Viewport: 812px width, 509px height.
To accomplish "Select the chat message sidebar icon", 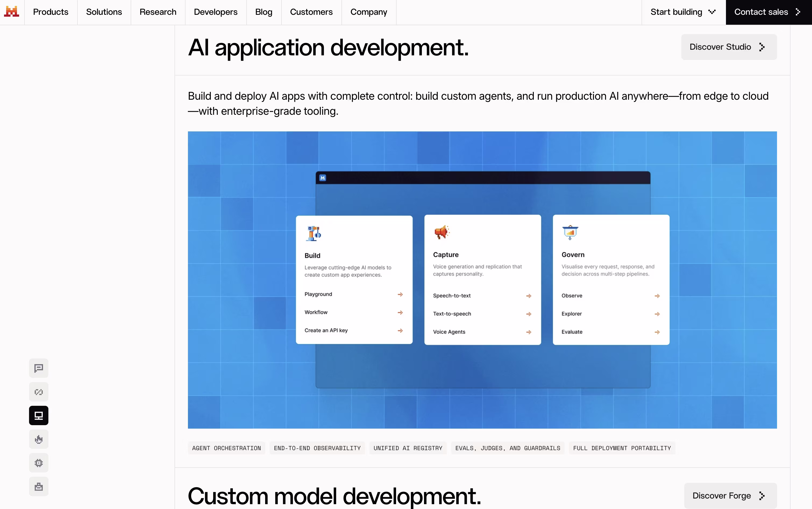I will (x=39, y=368).
